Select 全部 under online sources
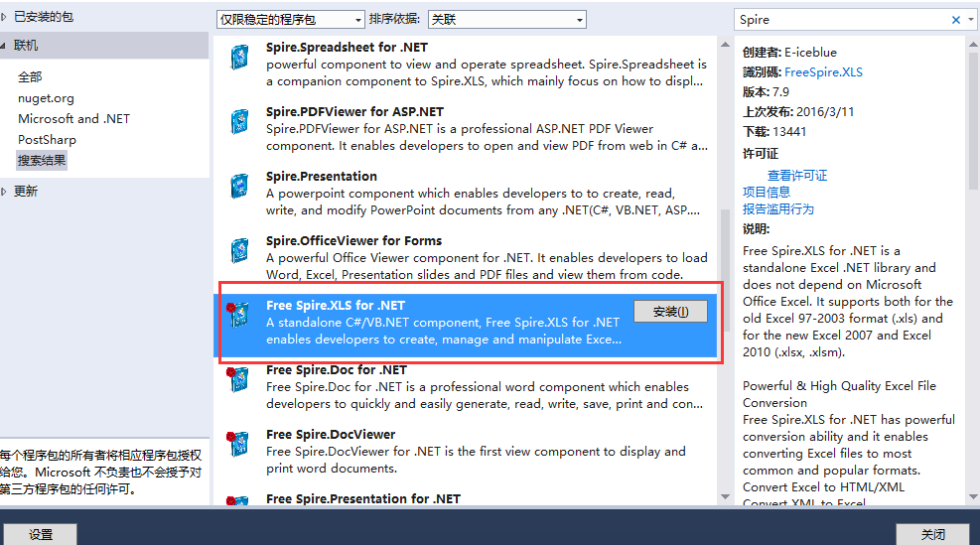This screenshot has height=545, width=980. pyautogui.click(x=30, y=76)
